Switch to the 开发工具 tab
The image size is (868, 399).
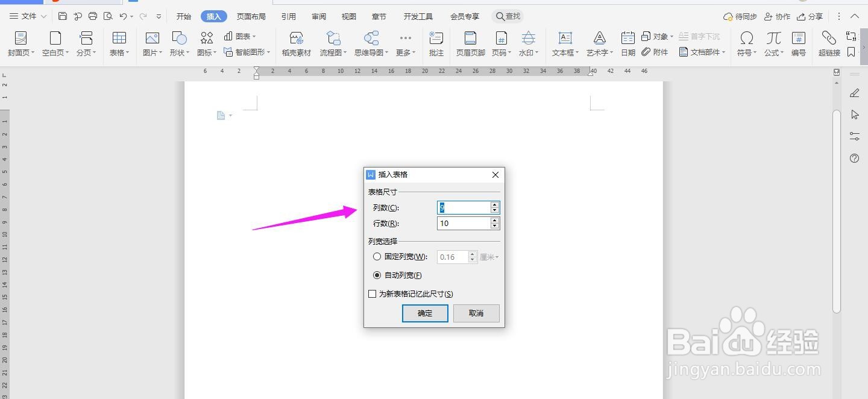pos(418,16)
